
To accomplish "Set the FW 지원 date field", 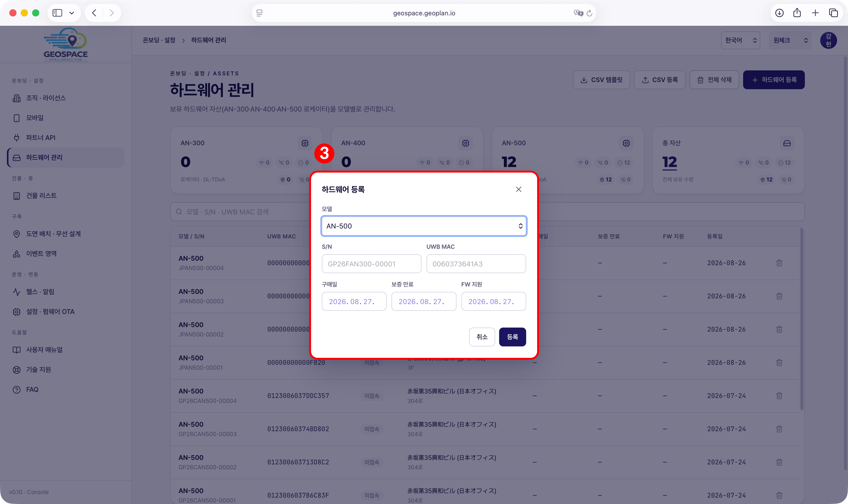I will [x=493, y=301].
